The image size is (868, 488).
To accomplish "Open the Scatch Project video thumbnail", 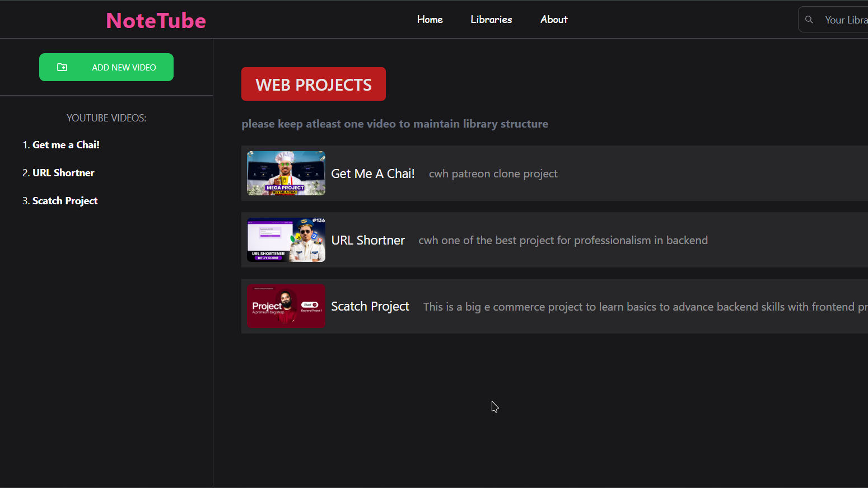I will pos(286,306).
